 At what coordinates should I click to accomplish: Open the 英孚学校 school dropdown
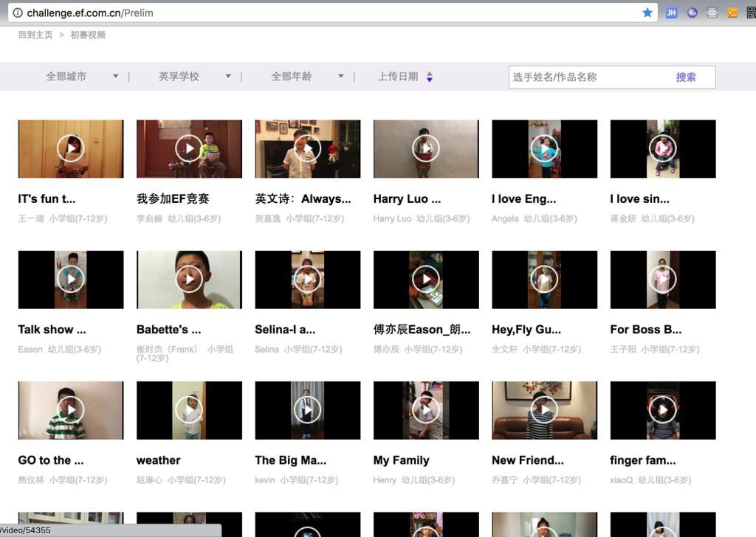pyautogui.click(x=195, y=77)
